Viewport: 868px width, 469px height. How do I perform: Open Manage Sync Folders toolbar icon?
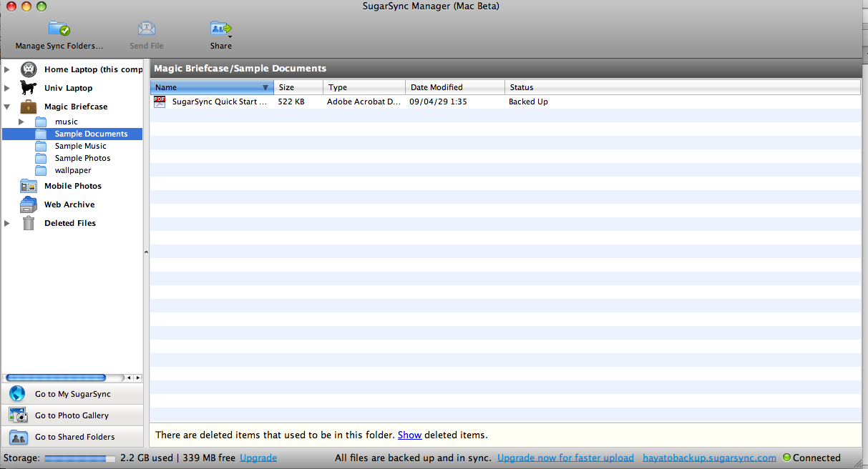tap(59, 29)
